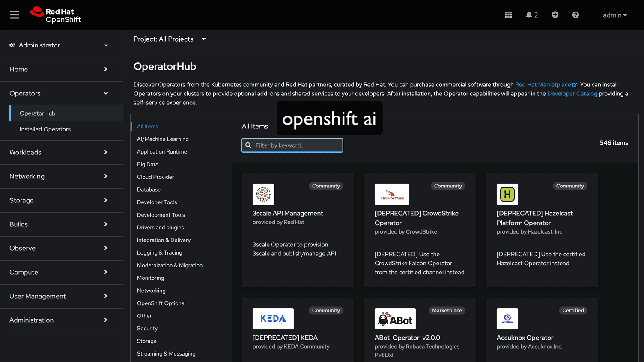
Task: Open the application launcher grid
Action: (508, 15)
